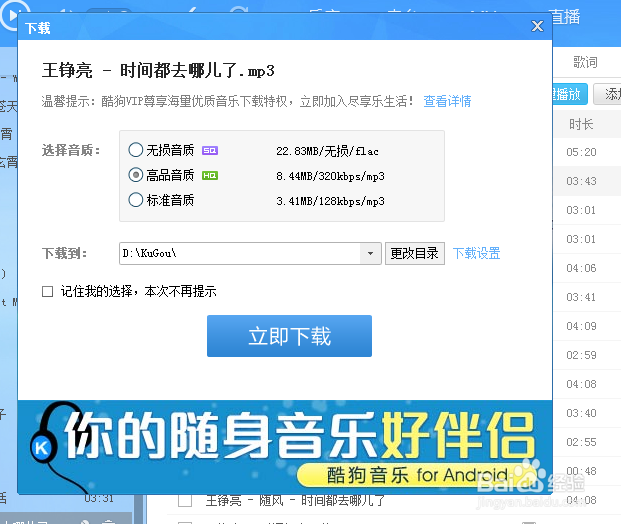Viewport: 621px width, 524px height.
Task: Check the box for 王铮亮 - 随风 song row
Action: click(x=185, y=500)
